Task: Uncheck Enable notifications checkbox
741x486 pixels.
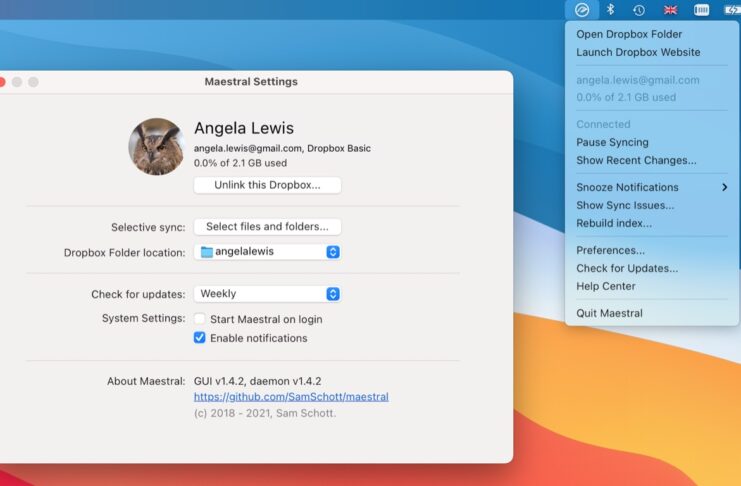Action: (x=199, y=338)
